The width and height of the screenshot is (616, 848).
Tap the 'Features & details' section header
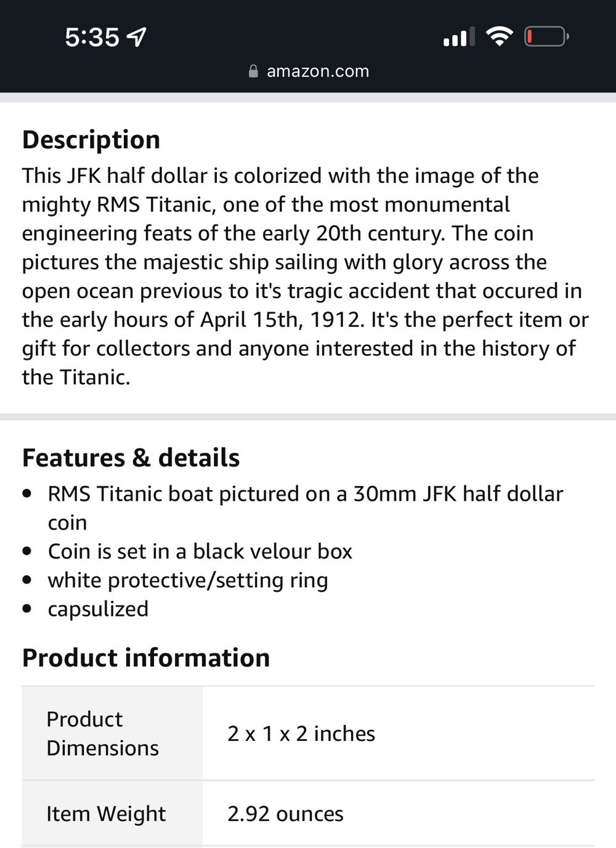pos(131,457)
